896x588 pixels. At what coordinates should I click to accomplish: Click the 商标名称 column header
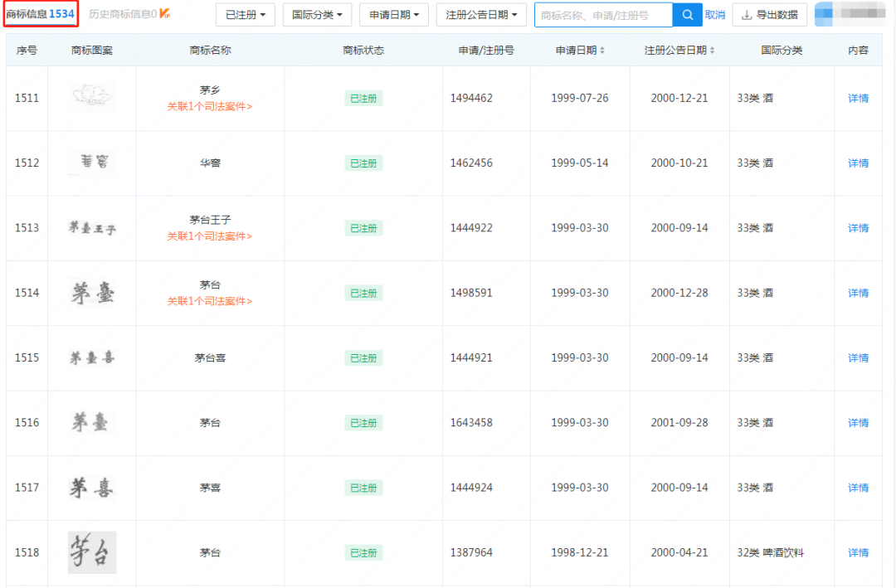pyautogui.click(x=210, y=51)
